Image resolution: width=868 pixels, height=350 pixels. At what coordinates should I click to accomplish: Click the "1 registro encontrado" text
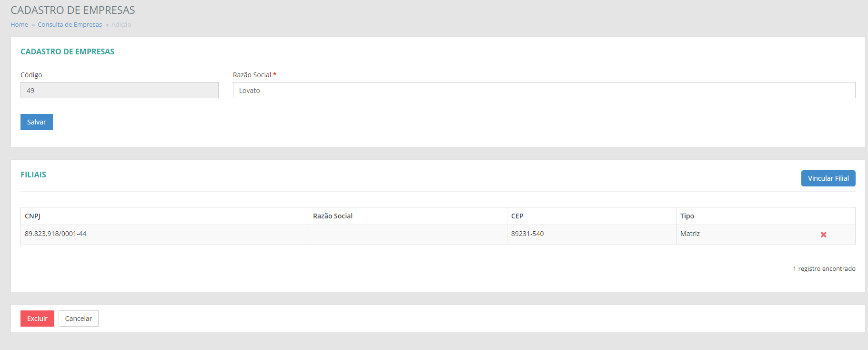824,269
